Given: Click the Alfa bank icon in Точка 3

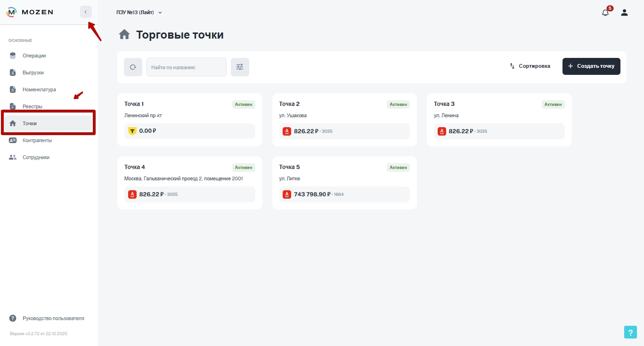Looking at the screenshot, I should pyautogui.click(x=441, y=131).
